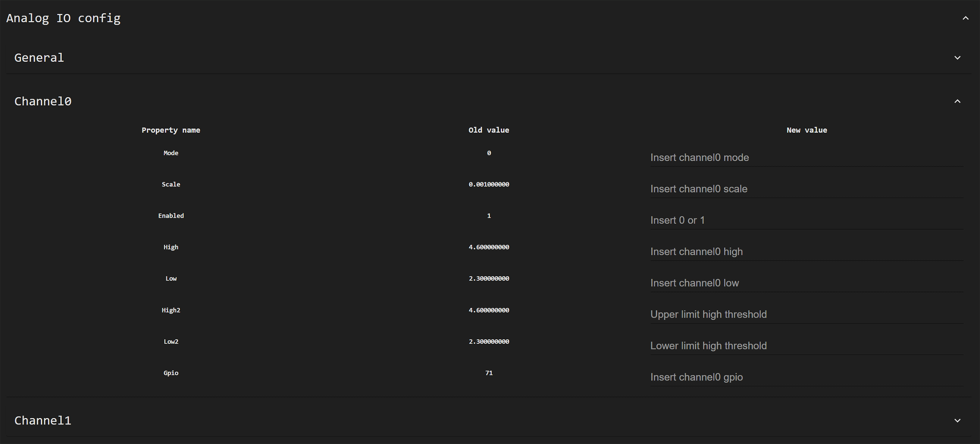This screenshot has height=444, width=980.
Task: Select the Scale property label
Action: coord(171,185)
